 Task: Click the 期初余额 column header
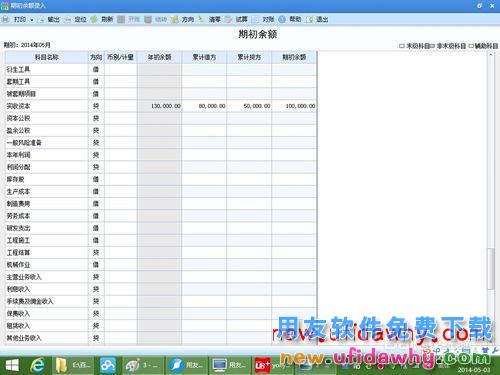pos(294,57)
